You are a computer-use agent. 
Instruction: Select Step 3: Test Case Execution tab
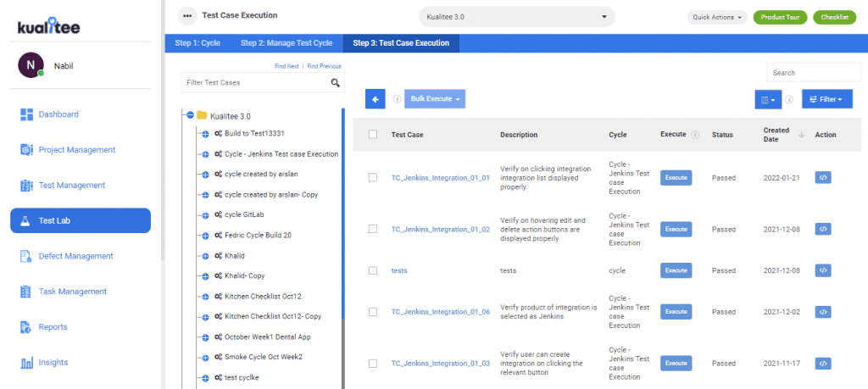(x=401, y=43)
